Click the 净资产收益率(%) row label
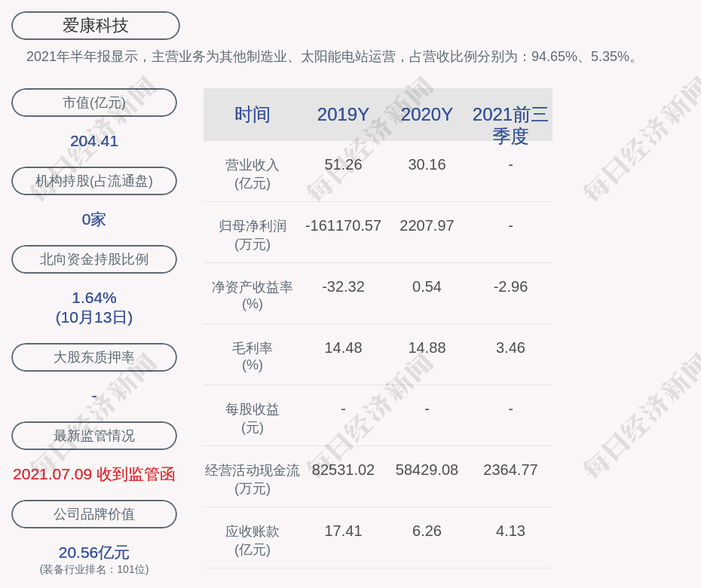This screenshot has width=701, height=588. 253,296
